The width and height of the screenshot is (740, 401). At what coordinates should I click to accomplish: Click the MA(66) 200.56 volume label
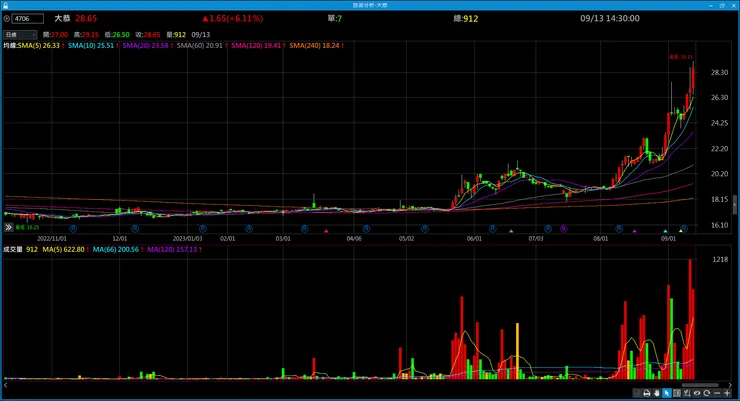116,250
